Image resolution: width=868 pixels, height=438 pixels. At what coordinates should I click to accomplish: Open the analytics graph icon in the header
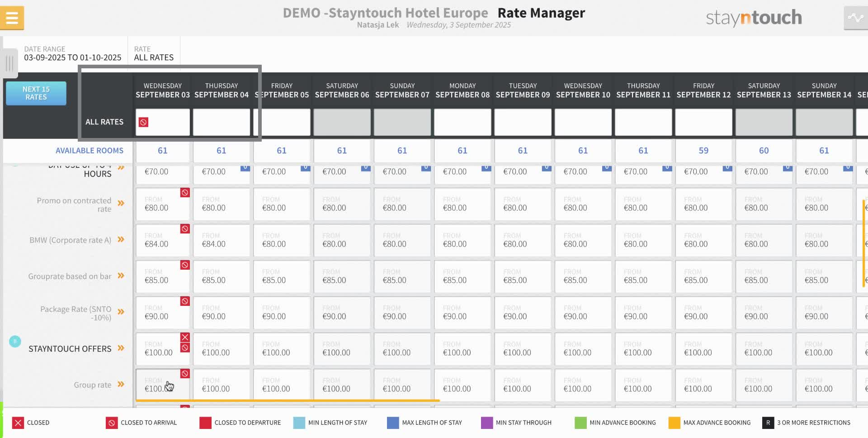(x=855, y=18)
